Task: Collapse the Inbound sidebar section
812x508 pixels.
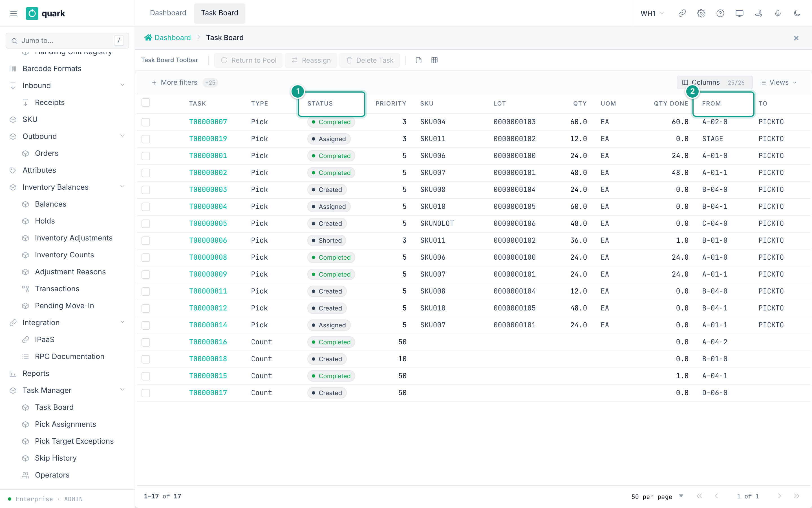Action: tap(122, 85)
